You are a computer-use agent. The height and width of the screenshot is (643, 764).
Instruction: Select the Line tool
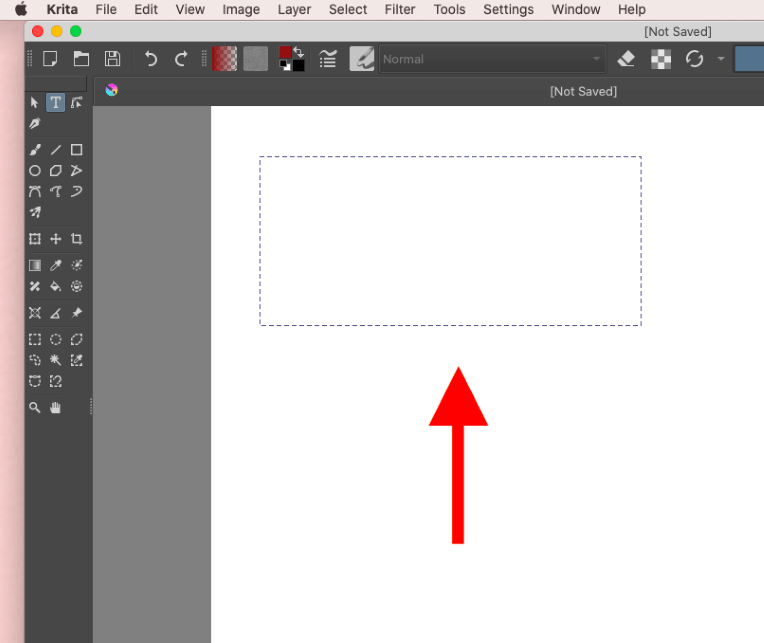point(56,150)
